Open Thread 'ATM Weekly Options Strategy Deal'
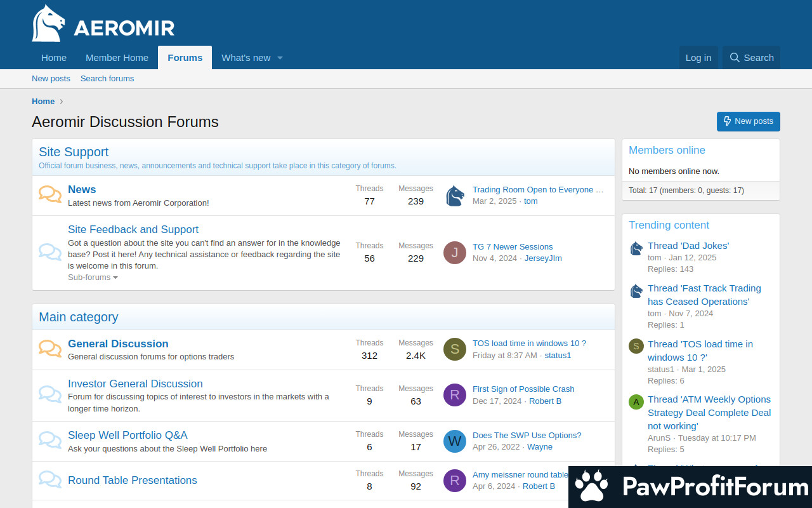This screenshot has width=812, height=508. pyautogui.click(x=709, y=413)
